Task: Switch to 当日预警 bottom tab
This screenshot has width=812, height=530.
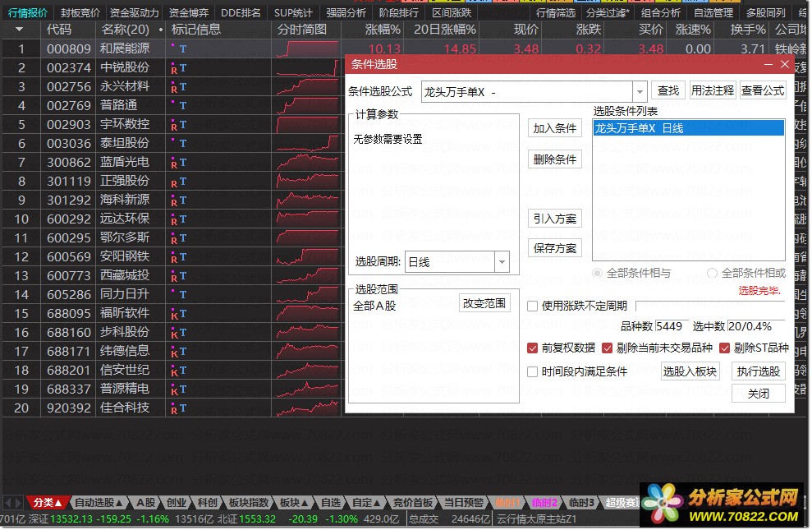Action: click(464, 503)
